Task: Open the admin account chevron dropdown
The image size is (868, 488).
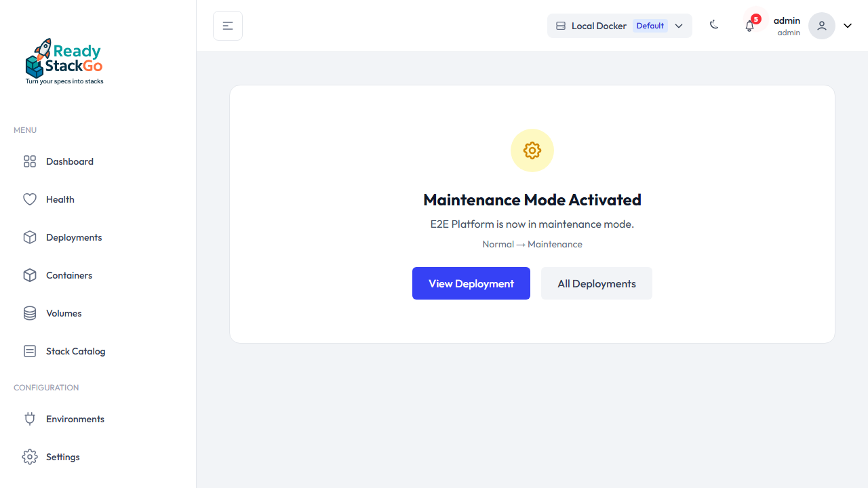Action: [847, 25]
